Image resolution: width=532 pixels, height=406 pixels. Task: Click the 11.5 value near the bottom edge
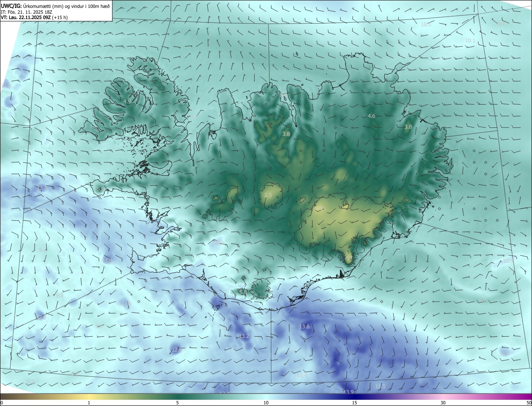click(x=380, y=386)
